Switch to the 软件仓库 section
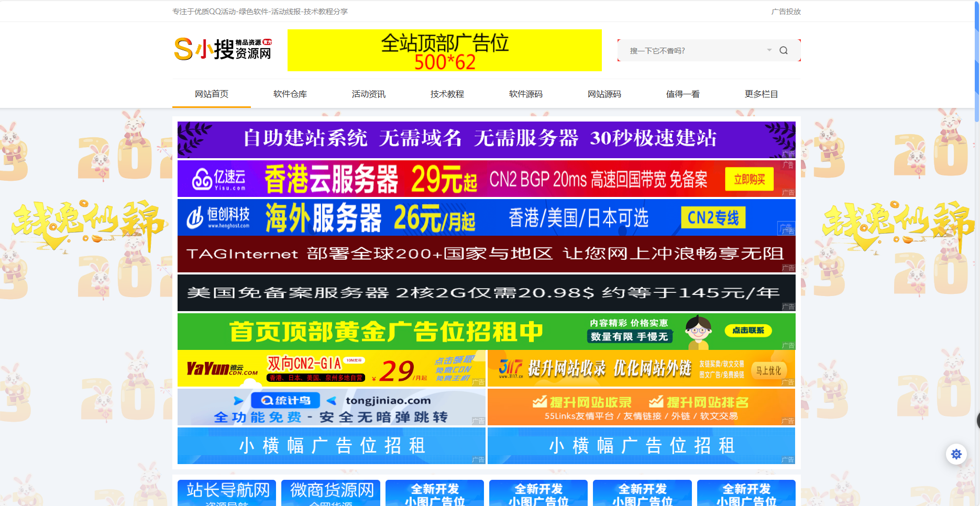Image resolution: width=980 pixels, height=506 pixels. (290, 94)
